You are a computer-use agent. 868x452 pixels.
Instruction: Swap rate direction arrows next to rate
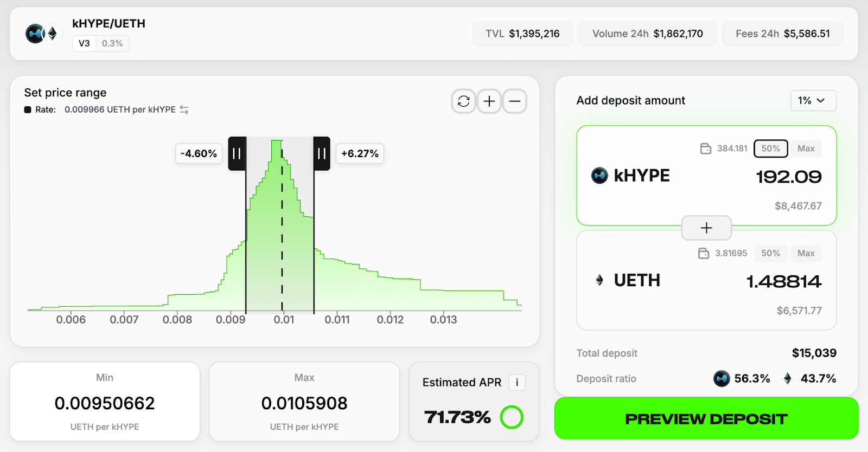click(184, 109)
